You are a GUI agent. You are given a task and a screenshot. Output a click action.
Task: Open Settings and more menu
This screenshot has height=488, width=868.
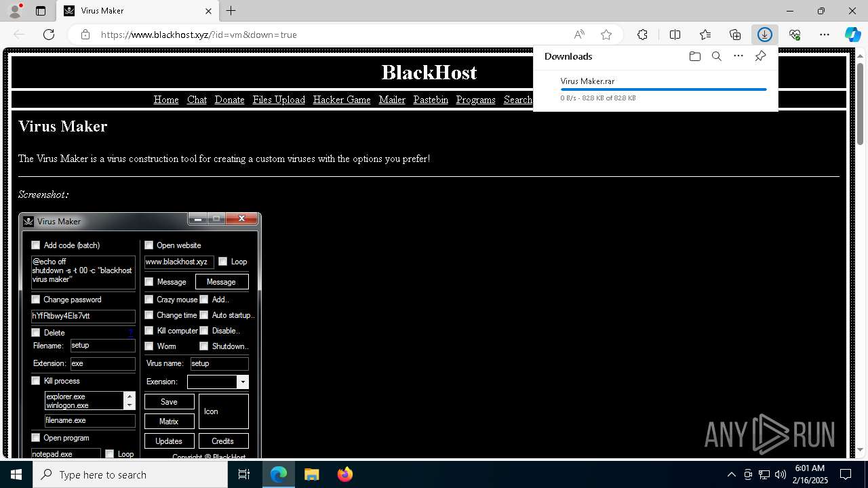[x=825, y=35]
